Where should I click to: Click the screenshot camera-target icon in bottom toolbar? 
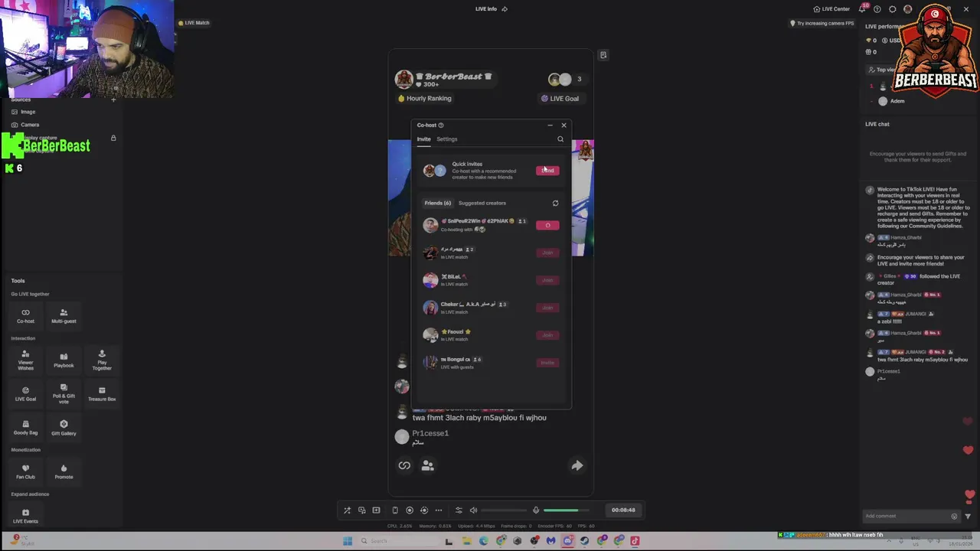[x=424, y=510]
